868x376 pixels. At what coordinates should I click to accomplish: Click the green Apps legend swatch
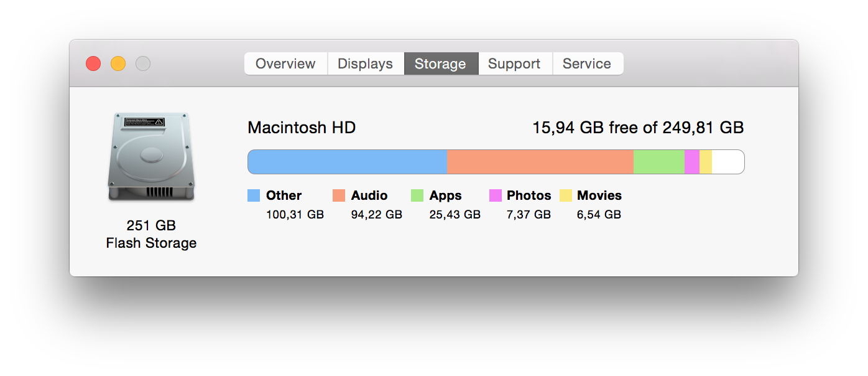click(x=417, y=195)
